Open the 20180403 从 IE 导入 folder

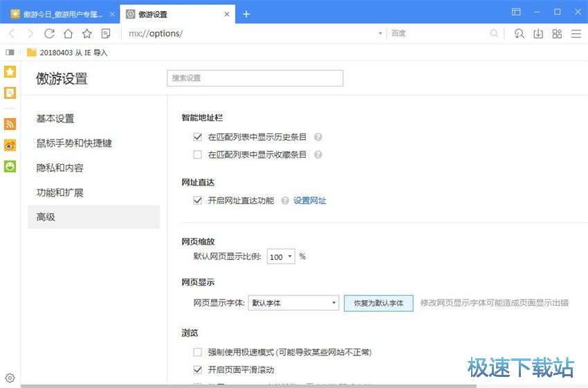coord(67,53)
